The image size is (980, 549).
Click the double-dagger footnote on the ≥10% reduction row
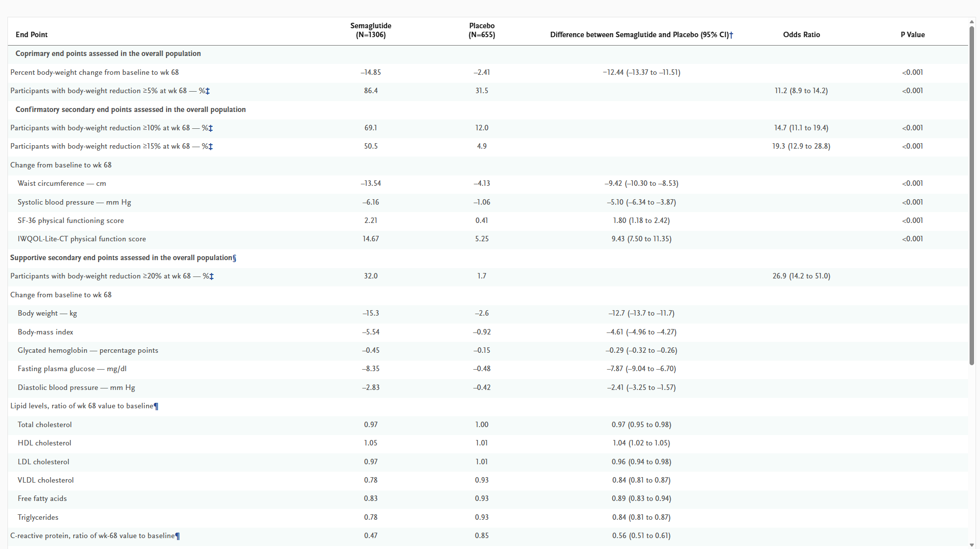(x=211, y=128)
